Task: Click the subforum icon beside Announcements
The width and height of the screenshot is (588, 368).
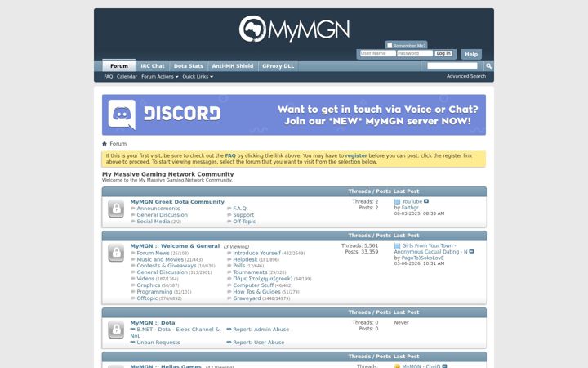Action: click(x=133, y=209)
